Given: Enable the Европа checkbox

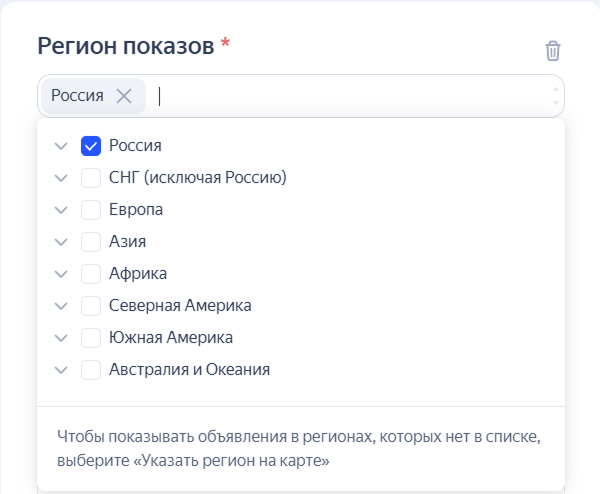Looking at the screenshot, I should [x=91, y=210].
